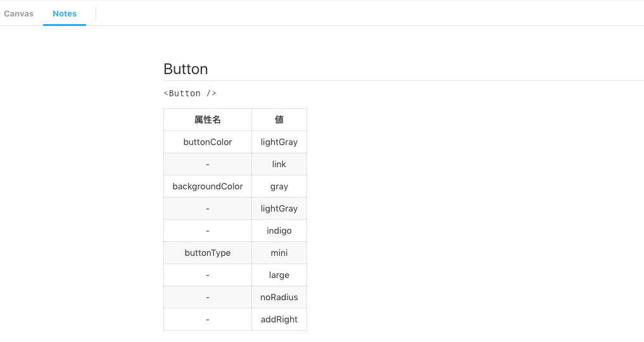Click the 値 column header
The height and width of the screenshot is (342, 644).
tap(279, 120)
